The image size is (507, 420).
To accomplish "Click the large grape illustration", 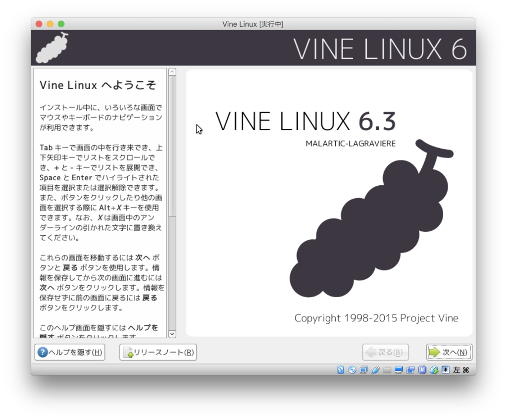I will 371,218.
